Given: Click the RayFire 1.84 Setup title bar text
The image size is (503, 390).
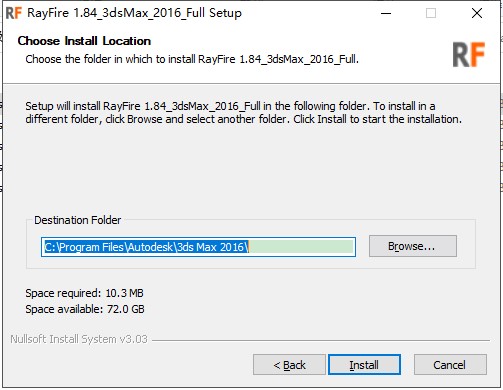Looking at the screenshot, I should 134,13.
